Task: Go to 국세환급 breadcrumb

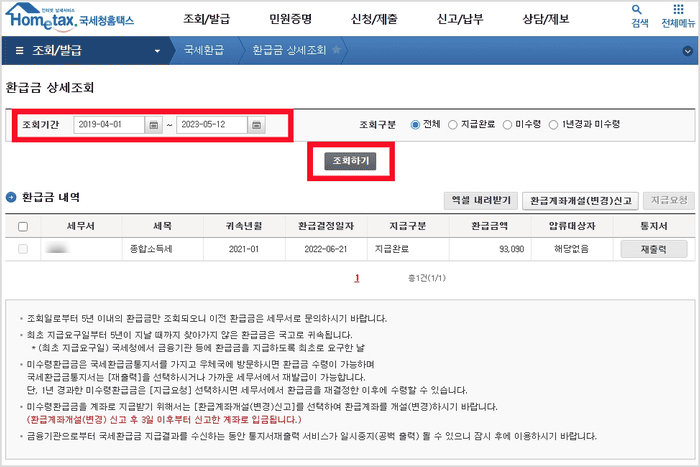Action: (204, 50)
